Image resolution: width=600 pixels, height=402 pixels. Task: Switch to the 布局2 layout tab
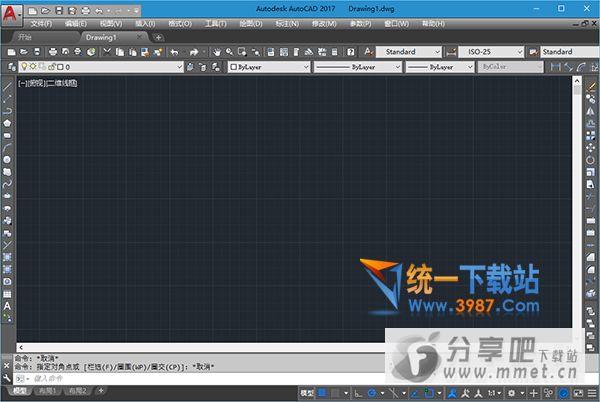[78, 391]
